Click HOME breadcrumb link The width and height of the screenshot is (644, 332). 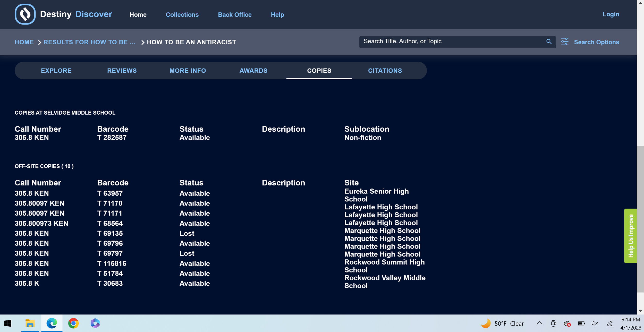click(24, 42)
